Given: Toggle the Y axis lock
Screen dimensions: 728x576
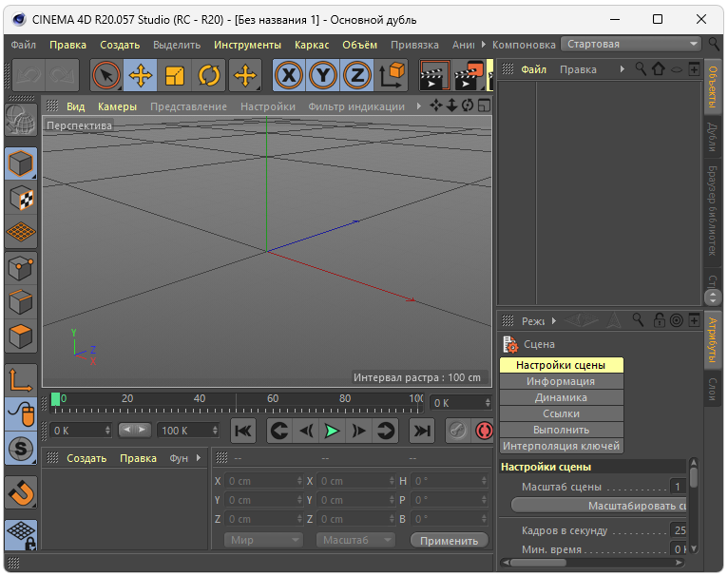Looking at the screenshot, I should [x=323, y=76].
